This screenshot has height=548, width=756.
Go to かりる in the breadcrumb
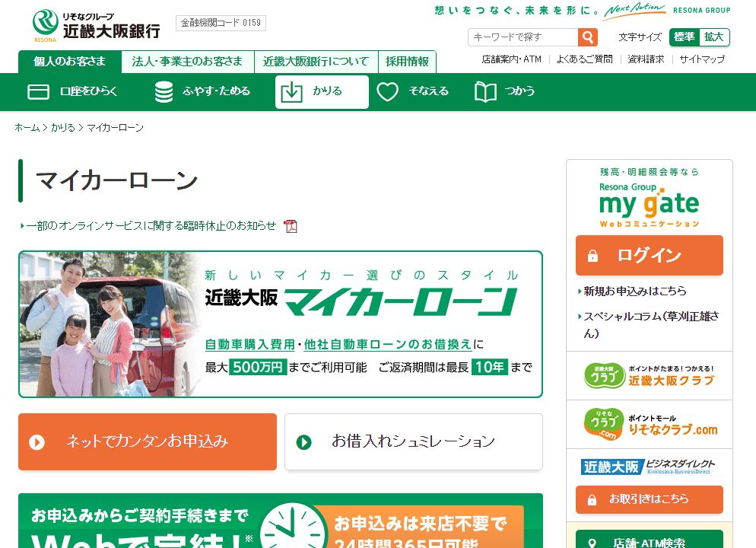(63, 128)
